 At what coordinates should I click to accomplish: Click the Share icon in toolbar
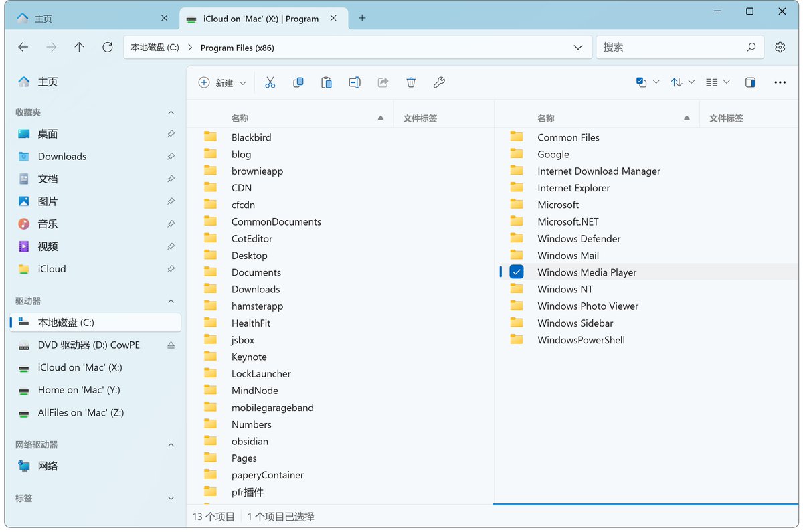383,82
